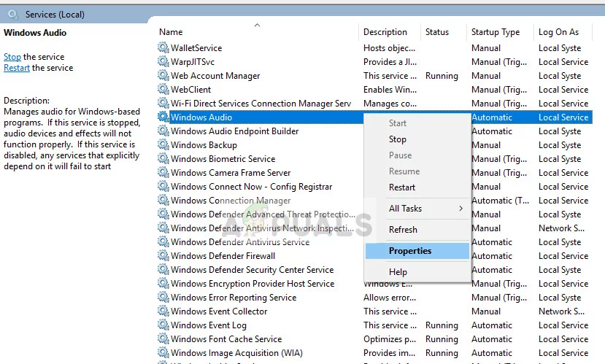The image size is (605, 364).
Task: Click the Stop the service link
Action: click(x=12, y=57)
